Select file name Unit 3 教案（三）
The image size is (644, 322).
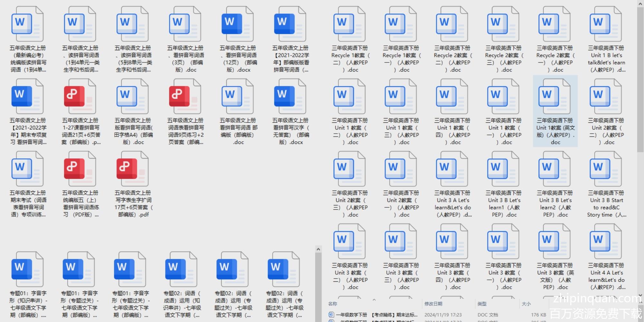tap(401, 276)
